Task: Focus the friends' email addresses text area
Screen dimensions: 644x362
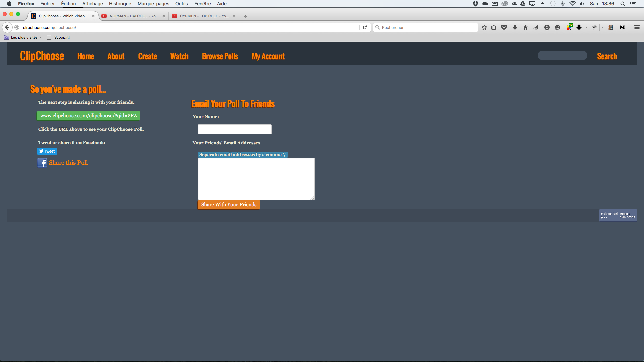Action: click(x=256, y=179)
